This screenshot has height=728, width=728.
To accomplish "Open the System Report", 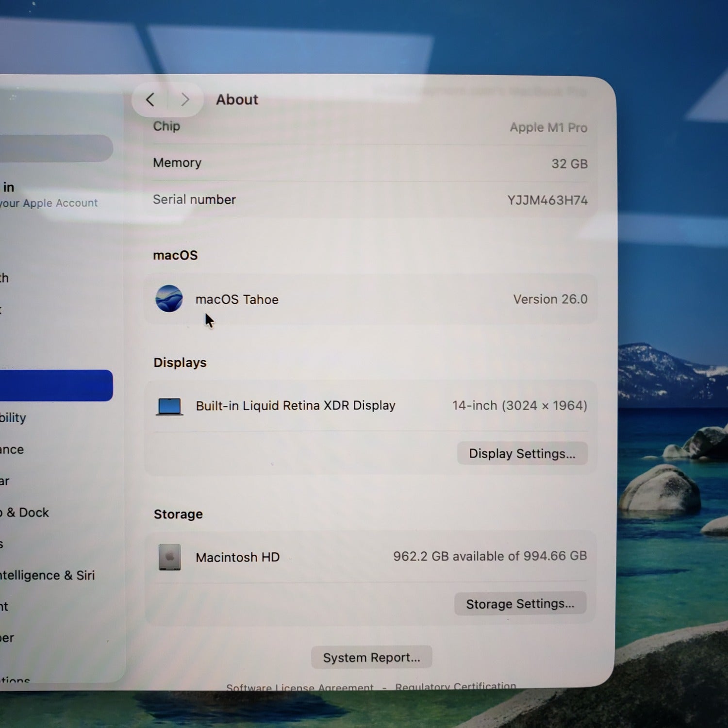I will point(371,658).
